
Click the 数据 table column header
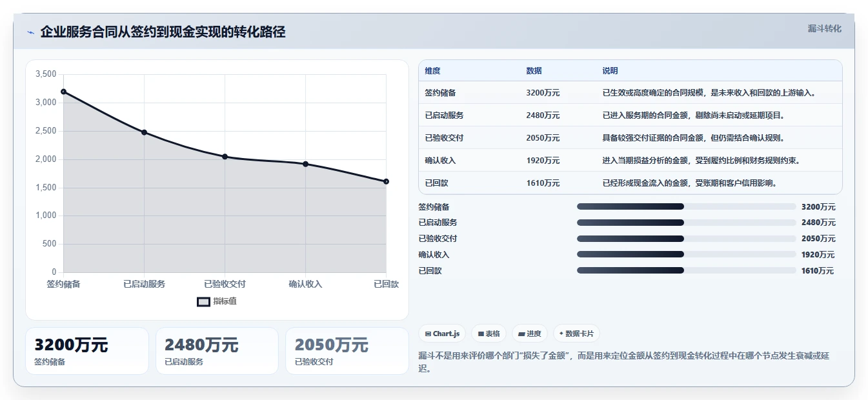coord(534,71)
